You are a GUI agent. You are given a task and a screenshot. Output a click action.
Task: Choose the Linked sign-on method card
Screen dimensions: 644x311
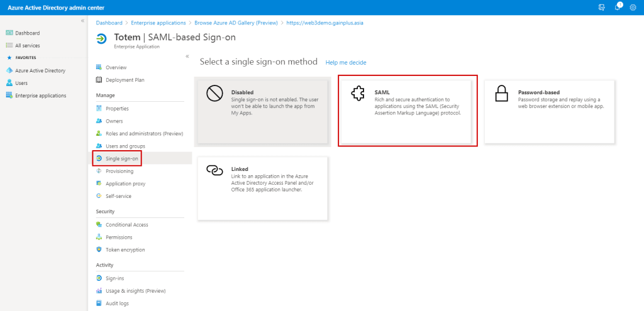tap(262, 188)
